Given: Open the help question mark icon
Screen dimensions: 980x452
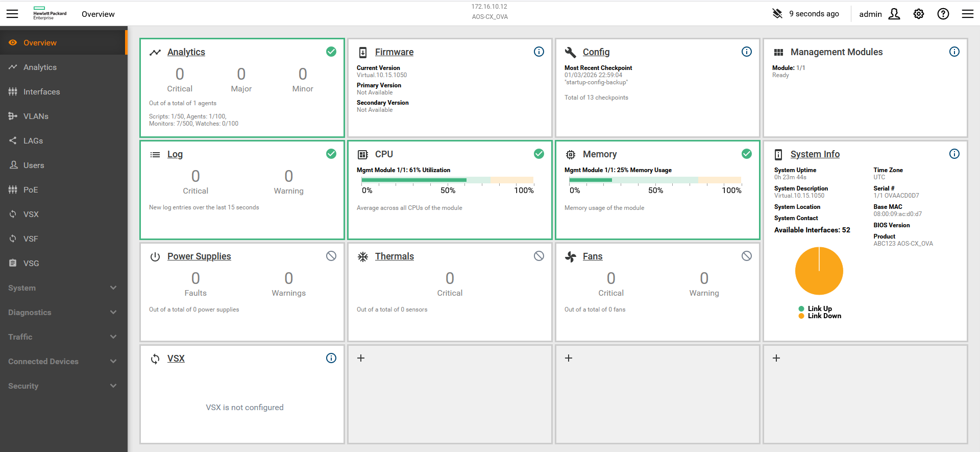Looking at the screenshot, I should [x=943, y=14].
